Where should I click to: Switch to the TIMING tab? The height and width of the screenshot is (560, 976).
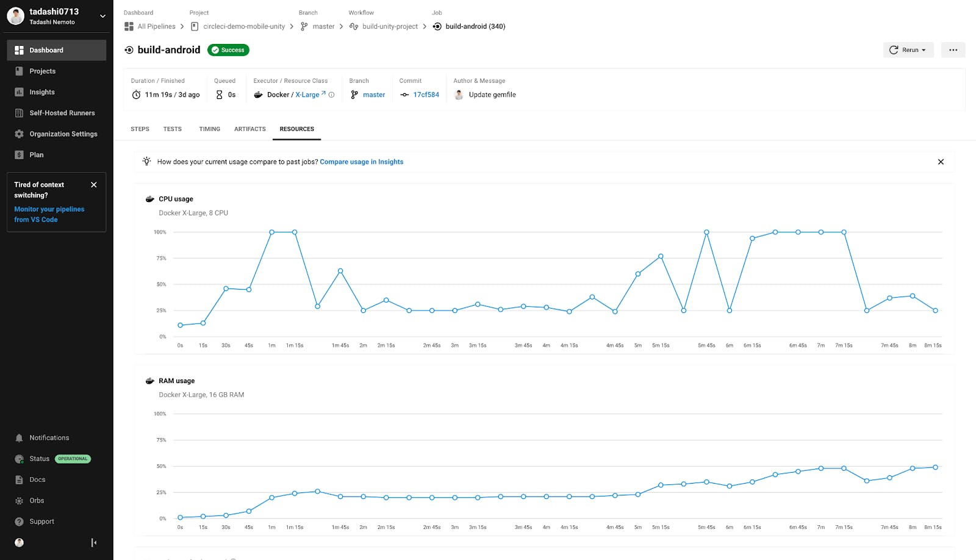209,129
